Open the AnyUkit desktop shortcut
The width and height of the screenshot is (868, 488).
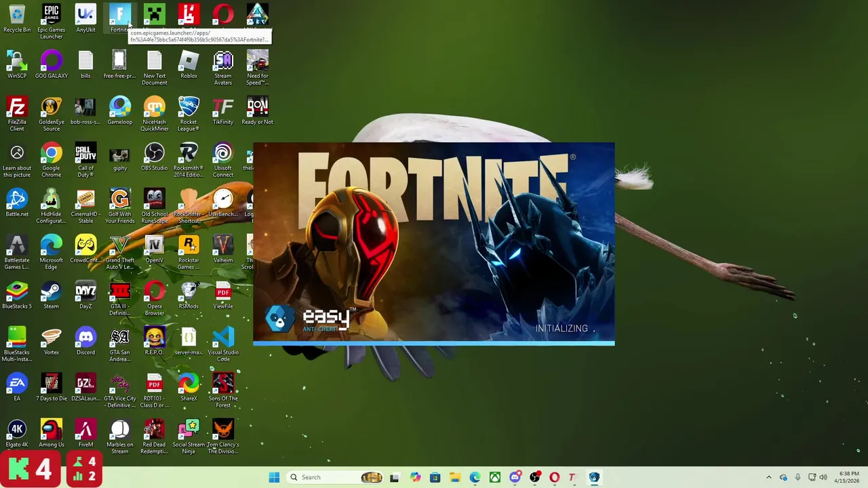85,18
